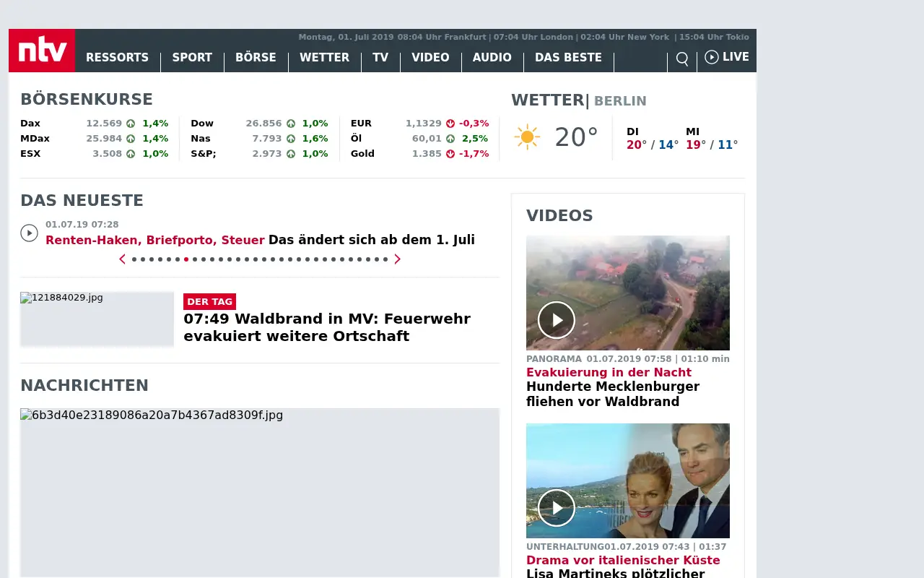The image size is (924, 578).
Task: Open the DAS BESTE menu
Action: coord(568,58)
